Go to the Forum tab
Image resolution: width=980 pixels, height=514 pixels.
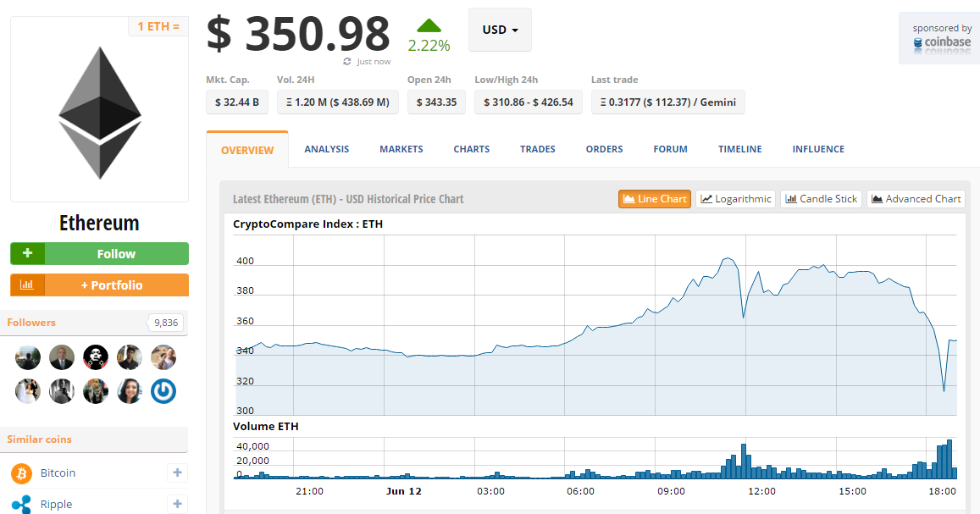(671, 149)
